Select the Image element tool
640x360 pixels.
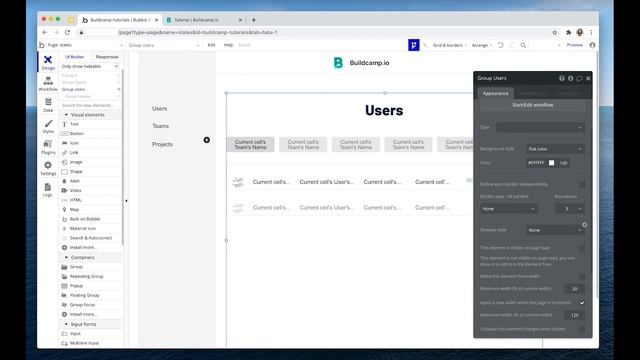(x=76, y=162)
